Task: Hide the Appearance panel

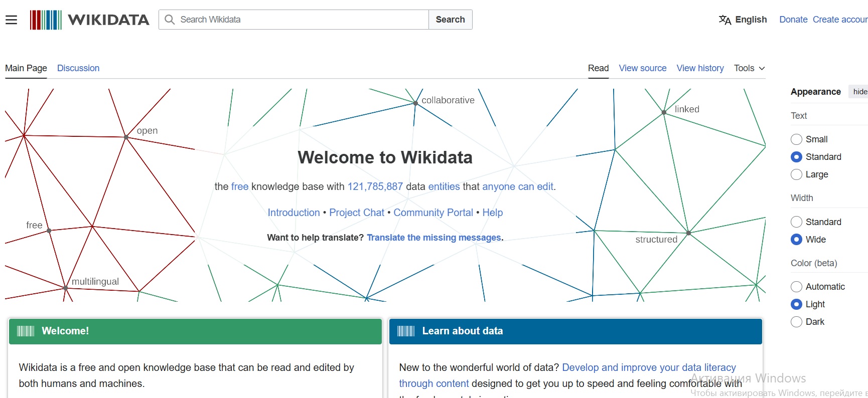Action: click(859, 92)
